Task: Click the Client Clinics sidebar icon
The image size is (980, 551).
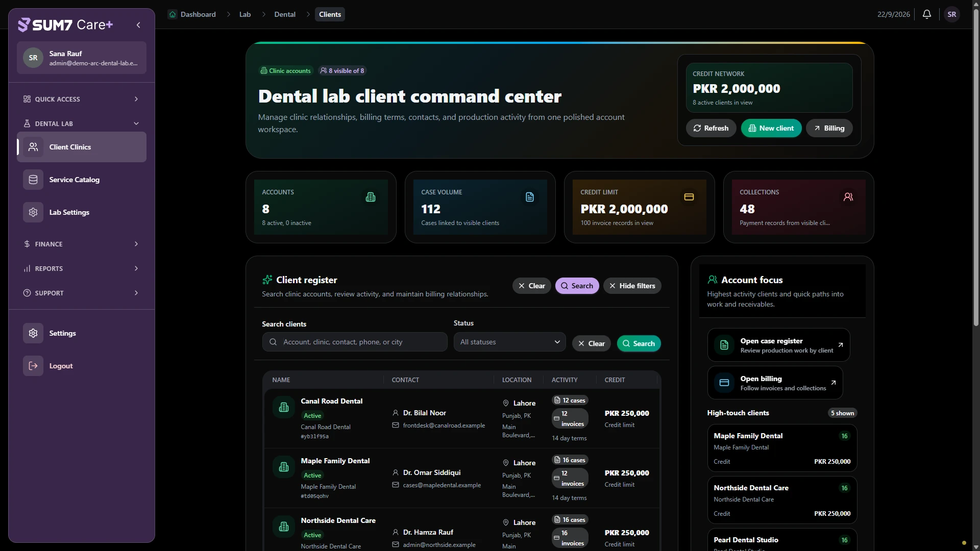Action: [33, 147]
